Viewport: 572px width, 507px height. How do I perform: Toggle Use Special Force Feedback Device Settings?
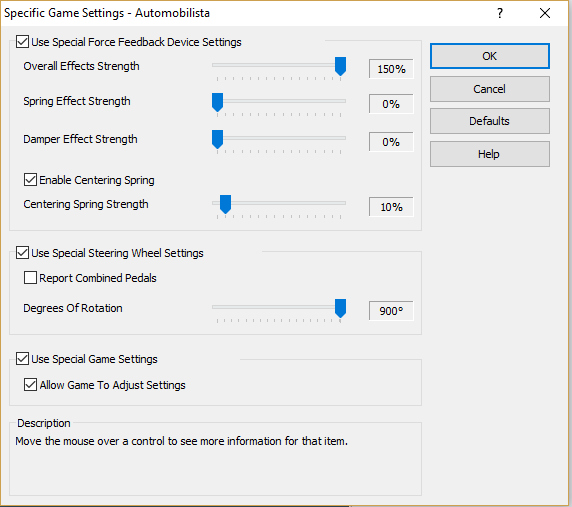pos(23,42)
